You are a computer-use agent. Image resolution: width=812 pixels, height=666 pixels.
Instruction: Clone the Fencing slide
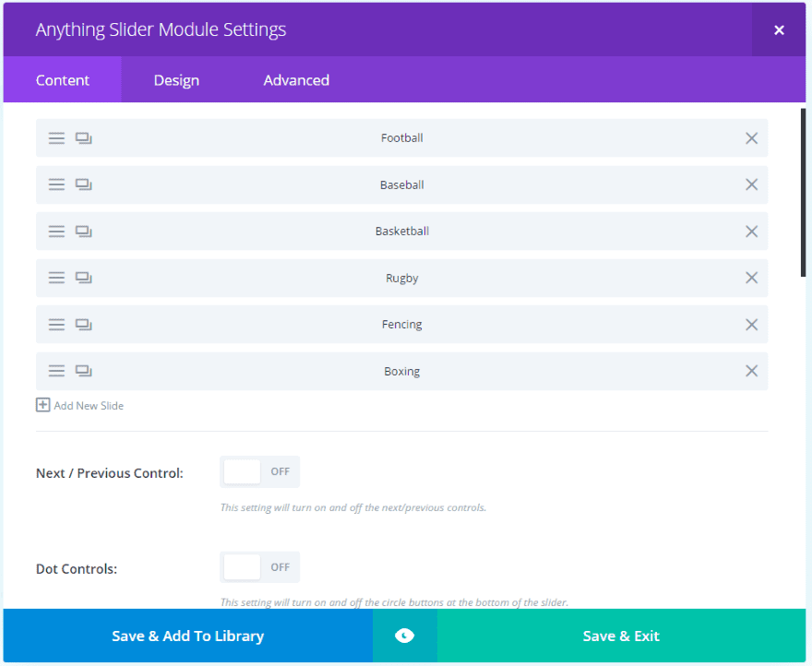point(84,325)
